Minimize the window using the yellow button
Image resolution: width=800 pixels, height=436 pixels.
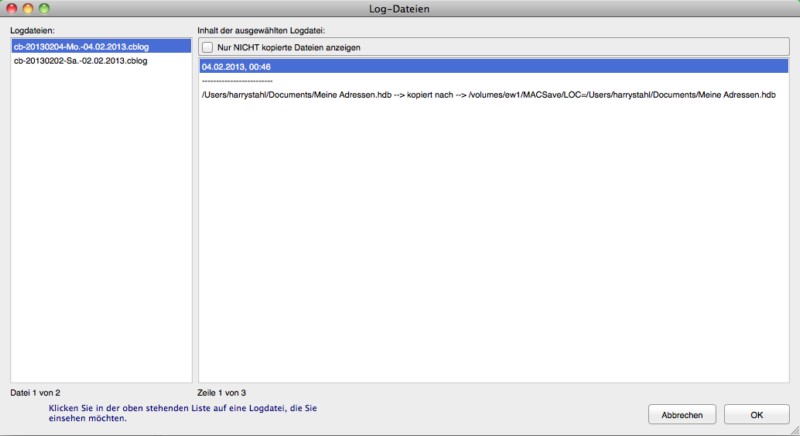click(28, 8)
